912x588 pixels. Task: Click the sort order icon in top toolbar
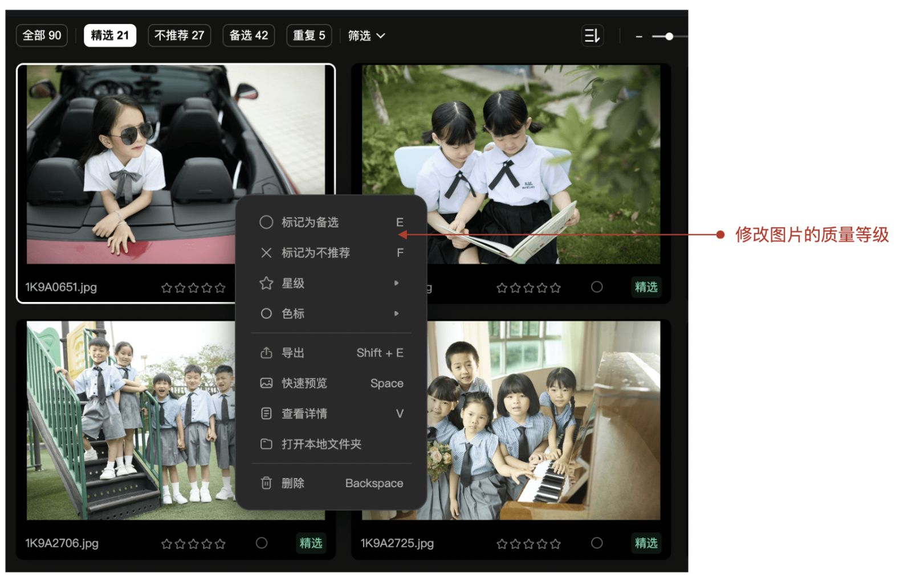coord(592,36)
